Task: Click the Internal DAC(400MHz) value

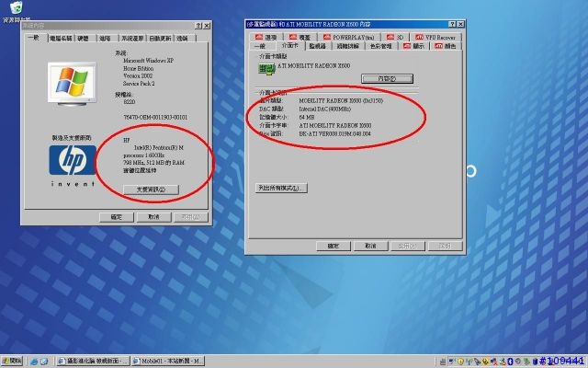Action: tap(325, 109)
